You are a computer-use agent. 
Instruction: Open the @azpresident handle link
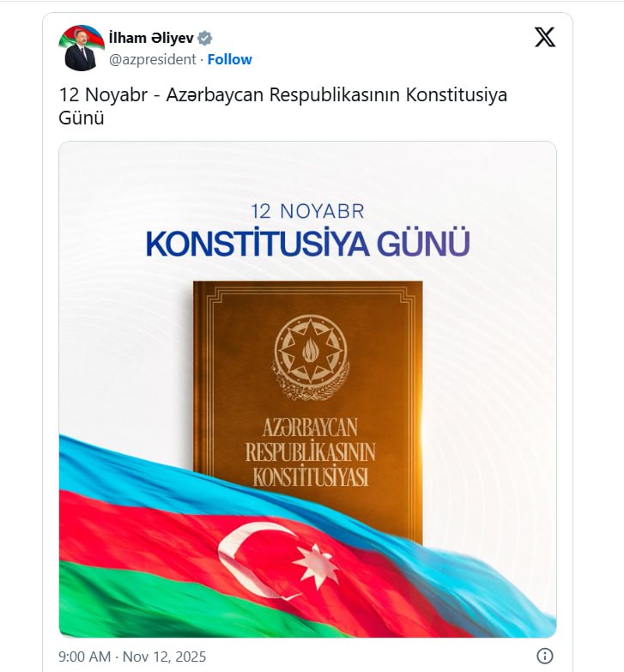pos(153,59)
